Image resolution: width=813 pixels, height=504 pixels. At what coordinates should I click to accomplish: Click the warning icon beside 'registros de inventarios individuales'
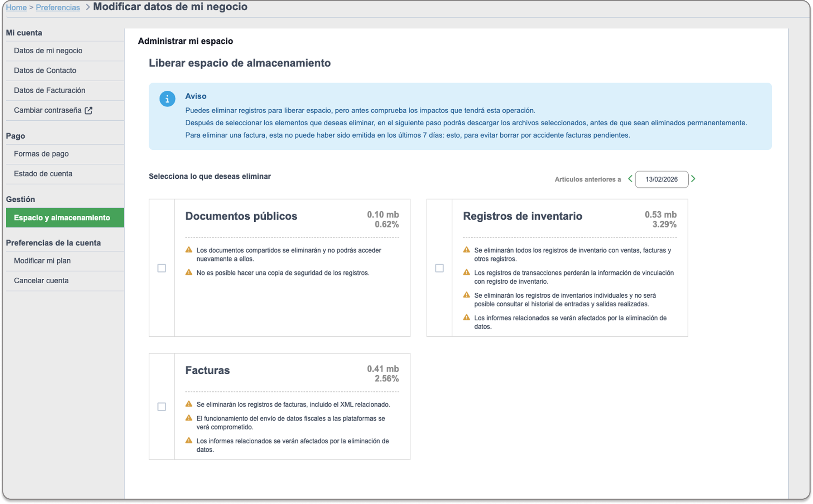click(x=466, y=295)
